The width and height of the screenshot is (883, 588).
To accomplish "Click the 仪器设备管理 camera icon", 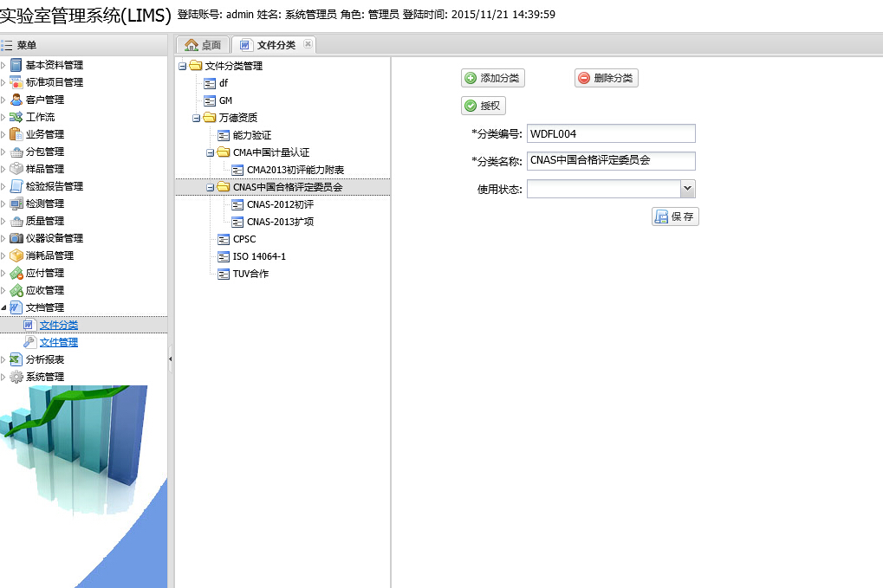I will point(16,238).
